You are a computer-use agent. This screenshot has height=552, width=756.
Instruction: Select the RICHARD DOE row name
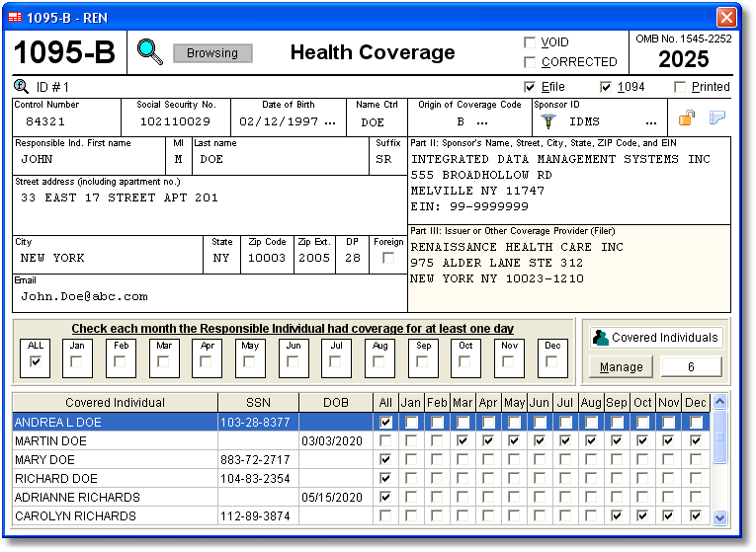[x=56, y=478]
